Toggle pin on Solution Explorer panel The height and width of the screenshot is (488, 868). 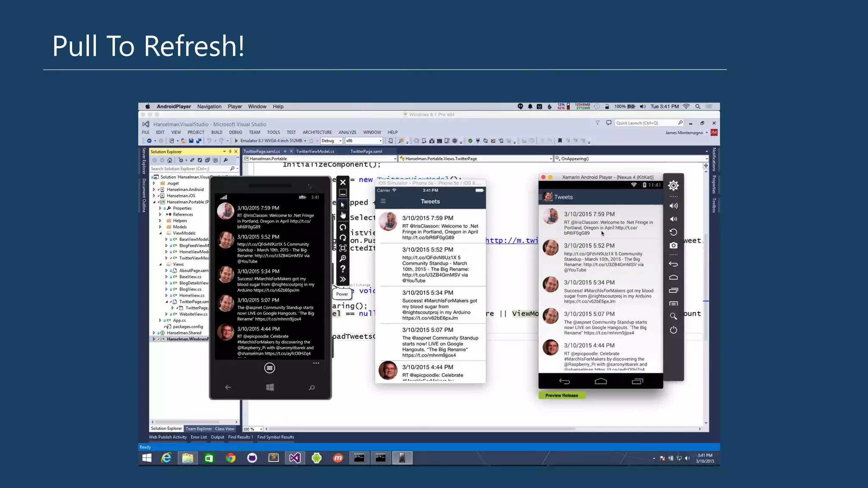pos(230,152)
